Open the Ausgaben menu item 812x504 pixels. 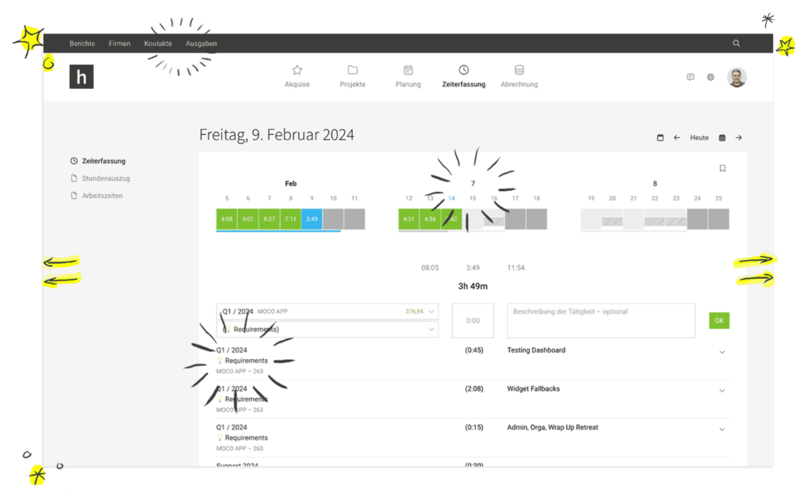coord(201,44)
